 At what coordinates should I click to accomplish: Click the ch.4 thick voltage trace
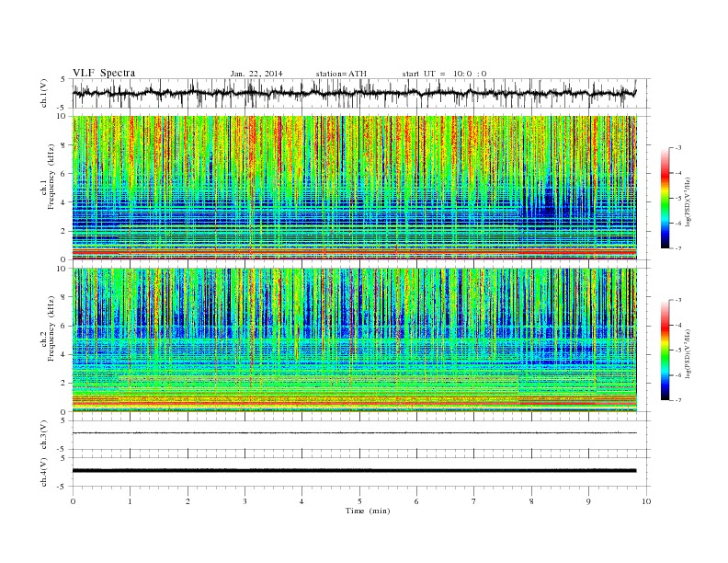pos(354,471)
